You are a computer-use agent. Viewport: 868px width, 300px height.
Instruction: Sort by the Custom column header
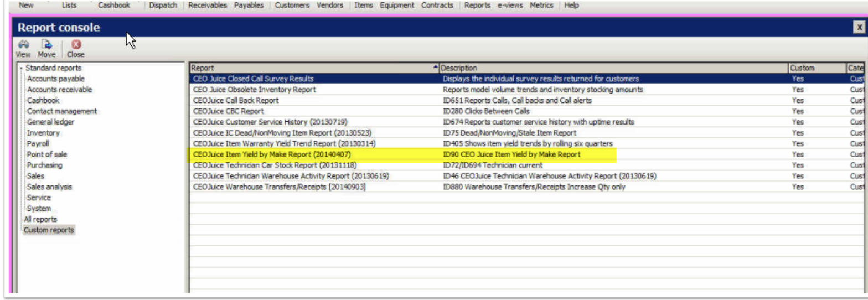(817, 68)
